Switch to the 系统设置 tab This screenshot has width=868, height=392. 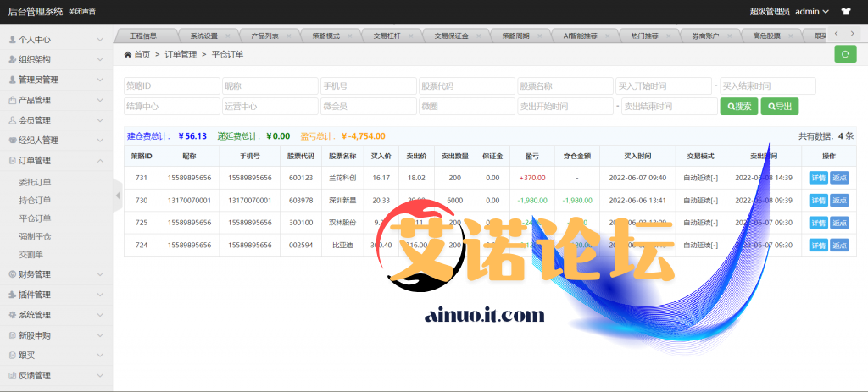click(x=203, y=36)
